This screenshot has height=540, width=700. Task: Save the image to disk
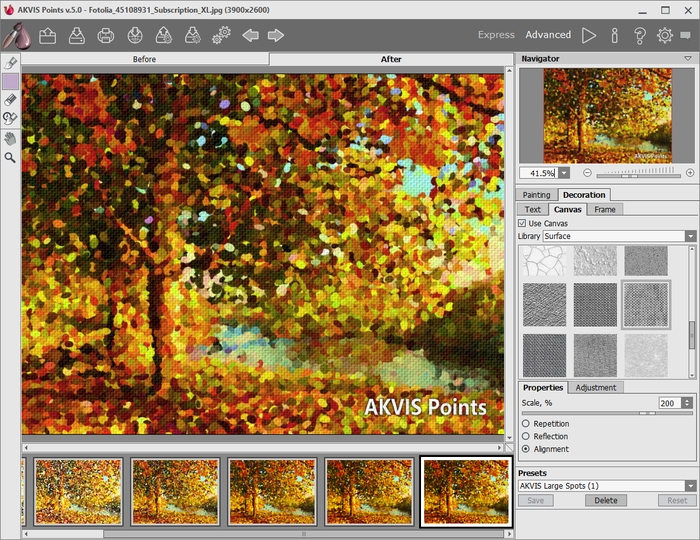pyautogui.click(x=77, y=35)
